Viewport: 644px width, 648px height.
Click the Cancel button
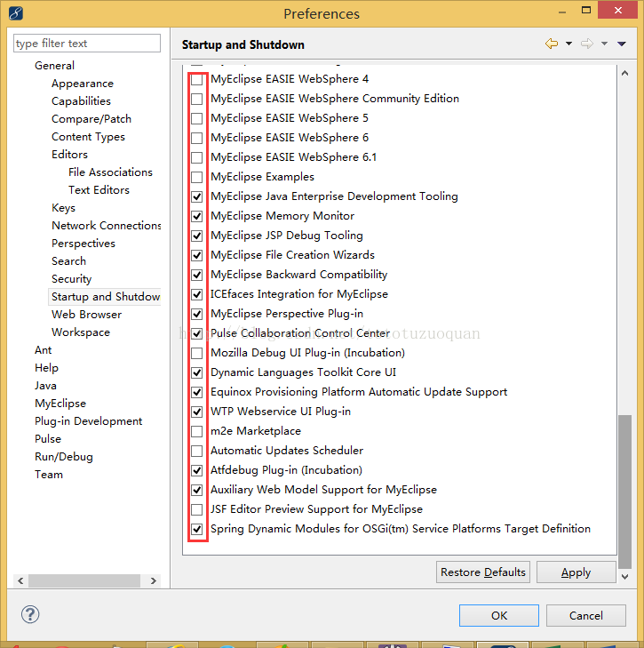(585, 615)
